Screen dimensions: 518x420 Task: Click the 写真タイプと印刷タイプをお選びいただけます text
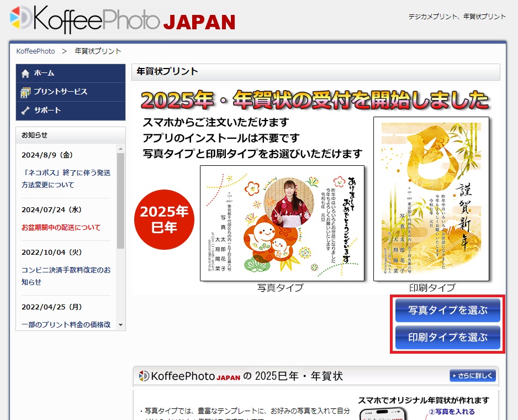point(252,154)
